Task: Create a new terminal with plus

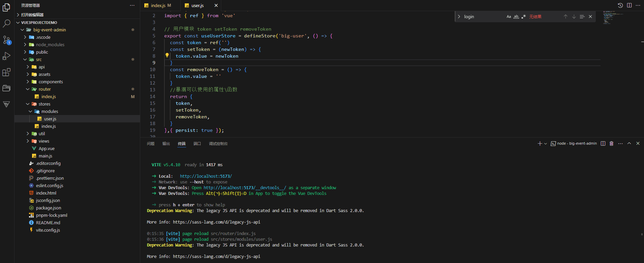Action: point(540,144)
